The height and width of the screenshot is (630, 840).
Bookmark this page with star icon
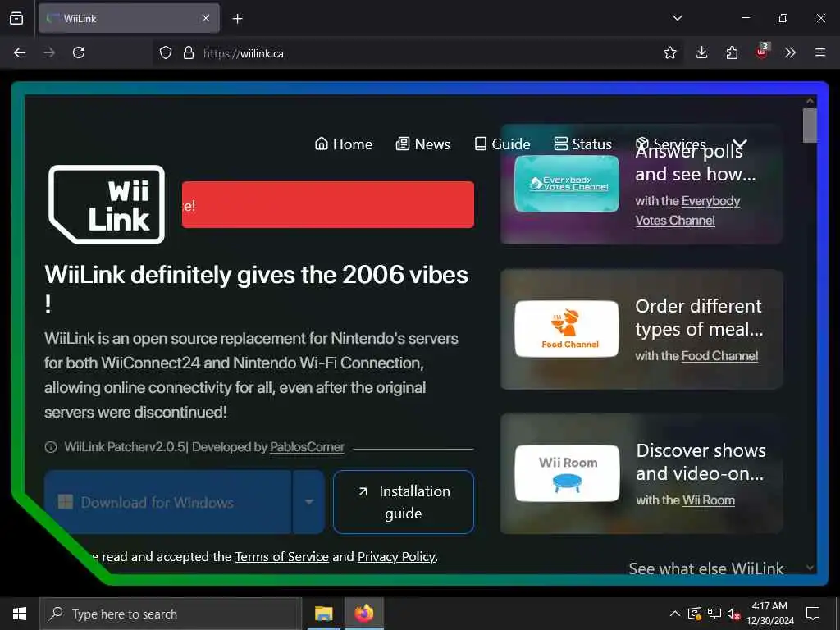(x=669, y=52)
